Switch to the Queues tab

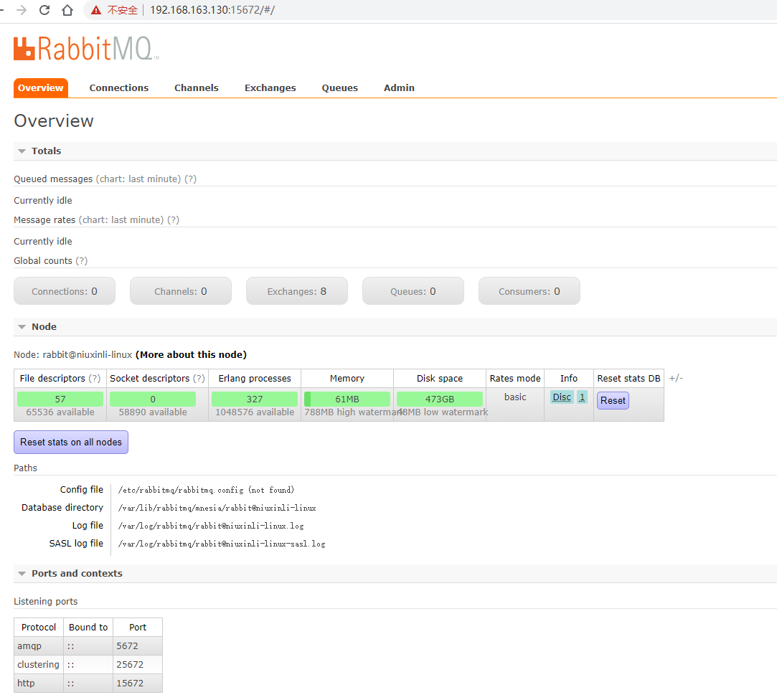click(340, 87)
